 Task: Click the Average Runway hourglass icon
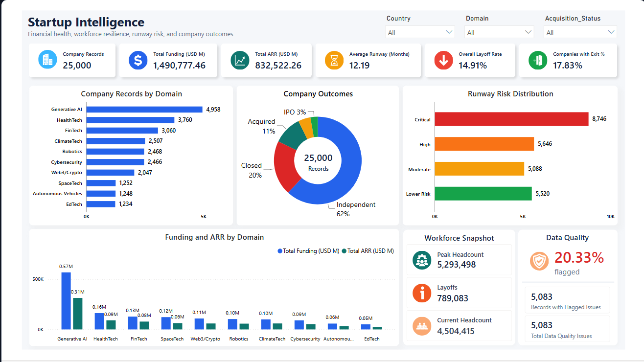pos(334,60)
